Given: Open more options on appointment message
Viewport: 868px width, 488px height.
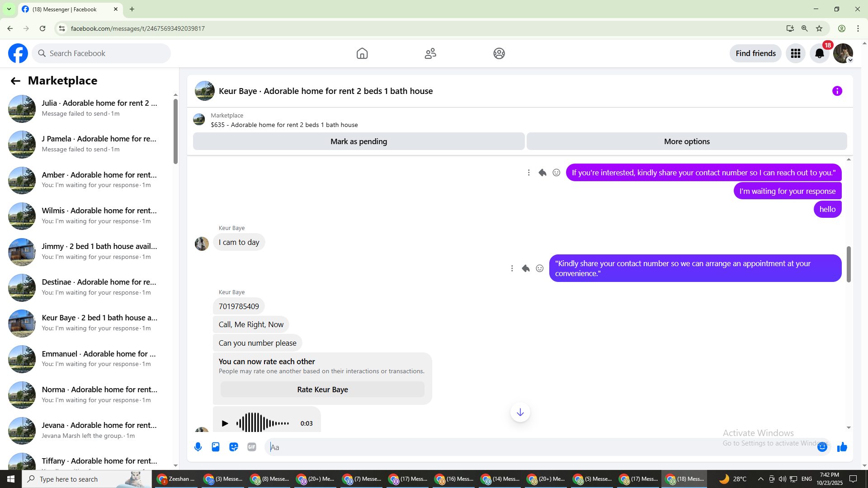Looking at the screenshot, I should tap(512, 268).
